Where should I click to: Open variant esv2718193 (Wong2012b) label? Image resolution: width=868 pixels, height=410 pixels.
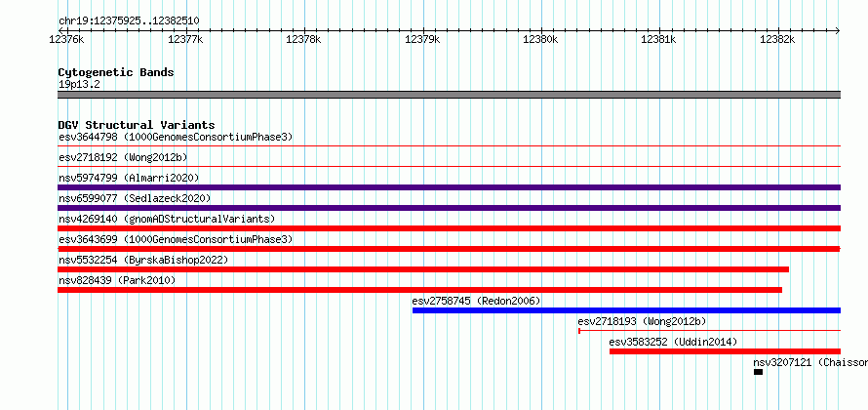tap(642, 321)
